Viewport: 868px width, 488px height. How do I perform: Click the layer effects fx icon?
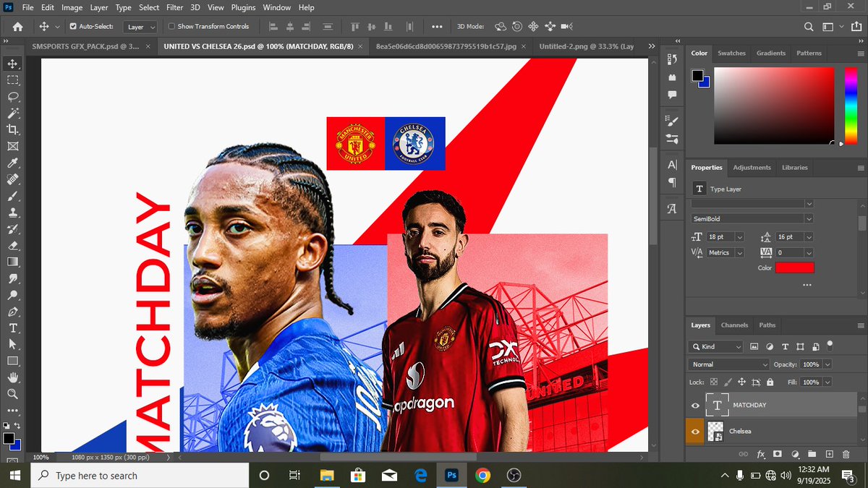click(x=761, y=454)
